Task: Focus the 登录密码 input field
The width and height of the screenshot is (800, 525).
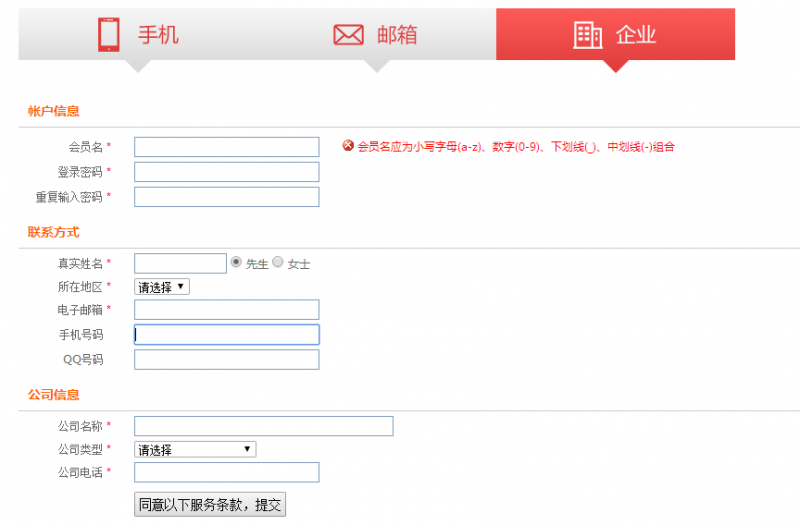Action: tap(227, 172)
